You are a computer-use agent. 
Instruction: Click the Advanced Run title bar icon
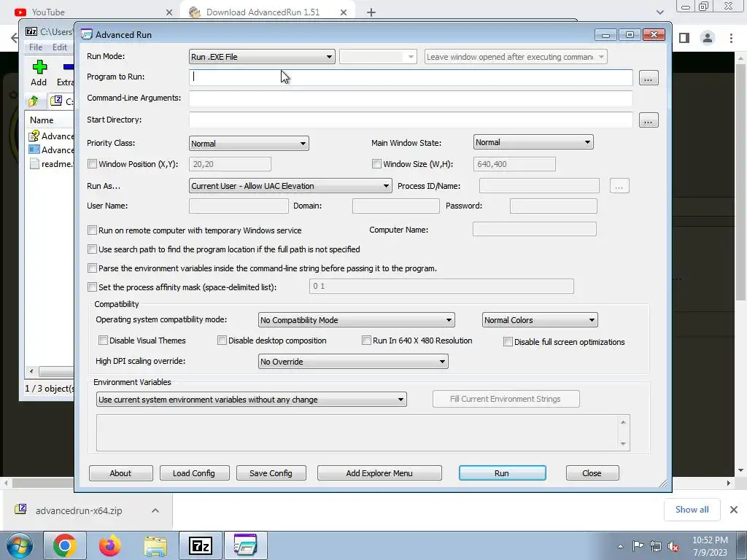click(x=87, y=34)
